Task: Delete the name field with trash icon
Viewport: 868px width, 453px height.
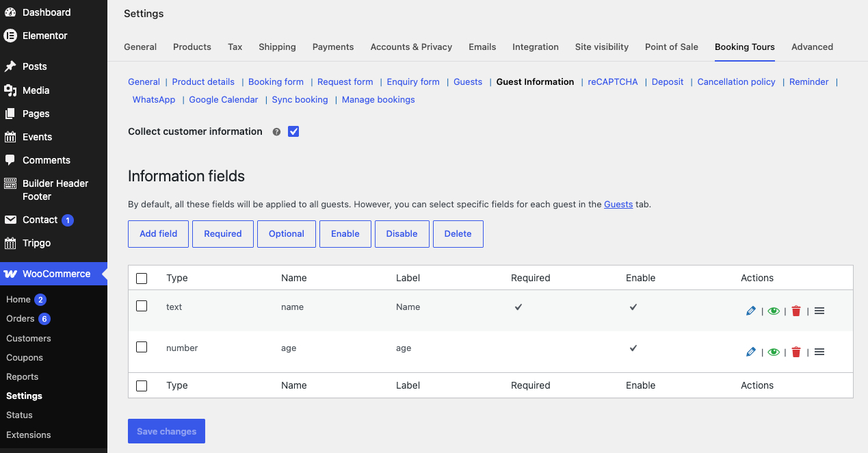Action: 796,311
